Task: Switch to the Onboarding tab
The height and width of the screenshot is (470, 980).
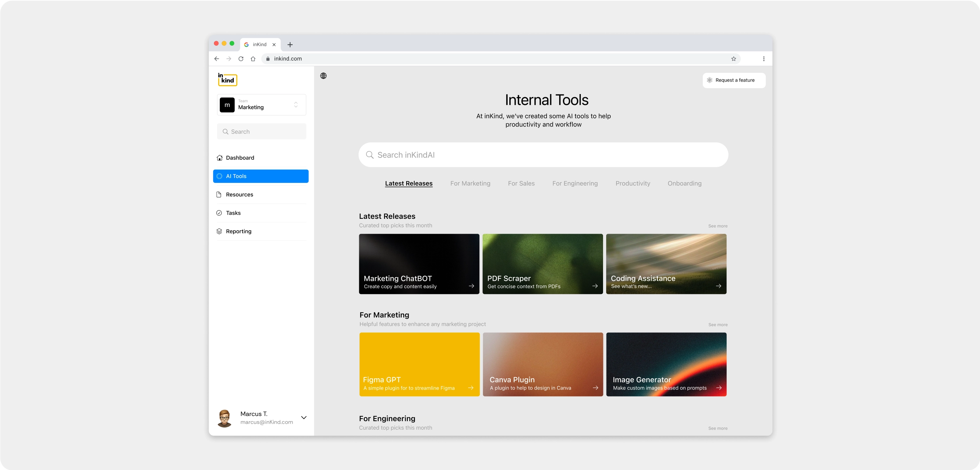Action: click(x=685, y=183)
